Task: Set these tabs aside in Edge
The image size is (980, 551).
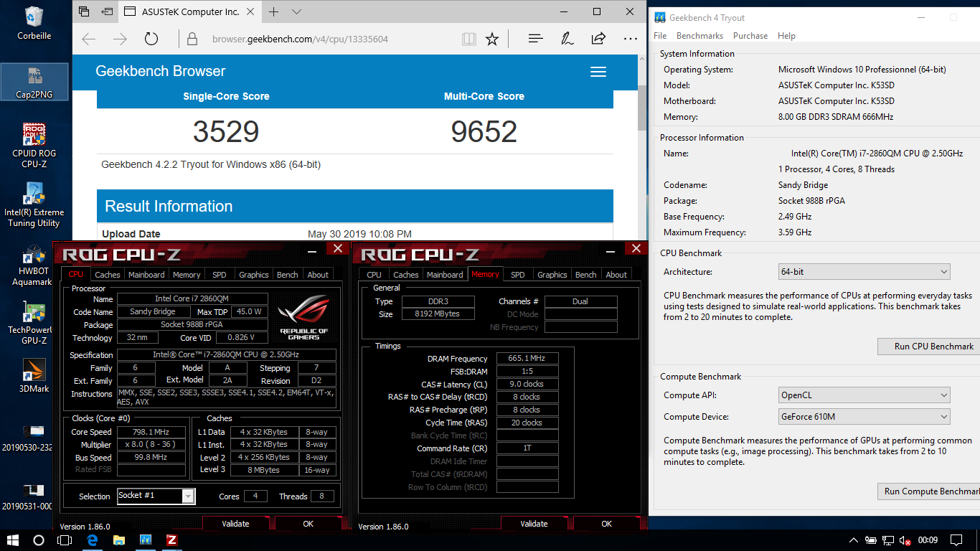Action: 107,11
